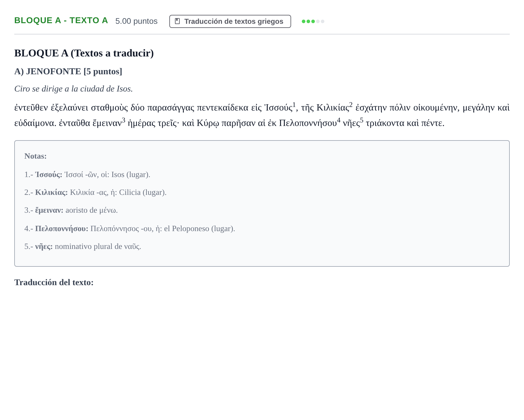524x420 pixels.
Task: Click the Greek word εὐδαίμονα
Action: coord(35,123)
